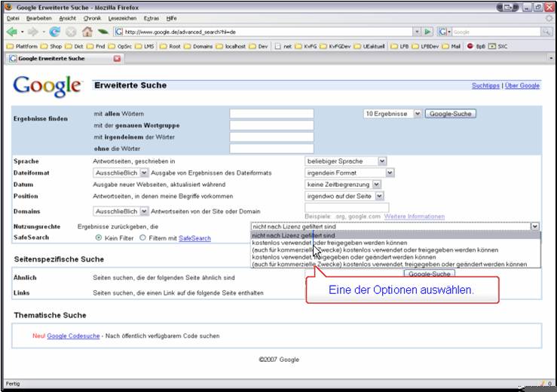Go to Home using the house icon
This screenshot has height=392, width=557.
(x=87, y=32)
